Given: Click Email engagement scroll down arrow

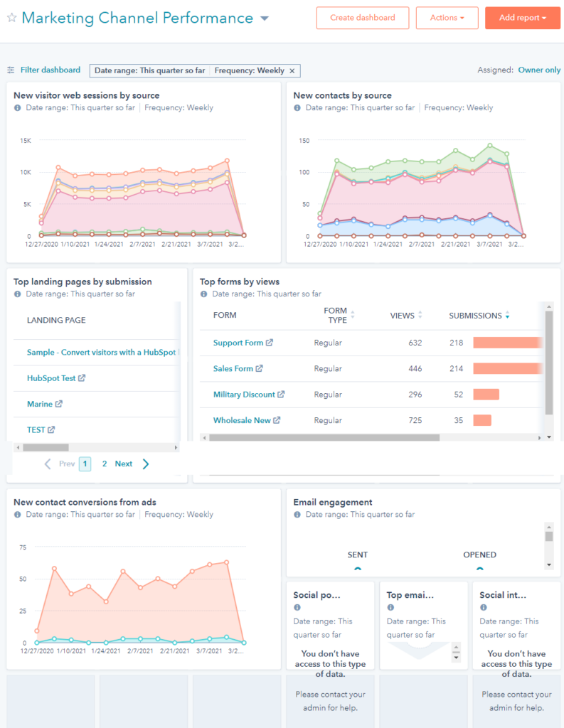Looking at the screenshot, I should coord(549,565).
